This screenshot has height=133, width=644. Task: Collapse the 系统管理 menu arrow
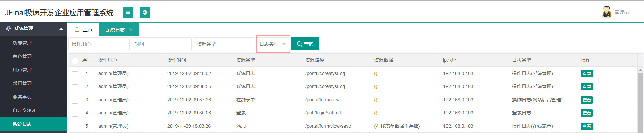[61, 29]
